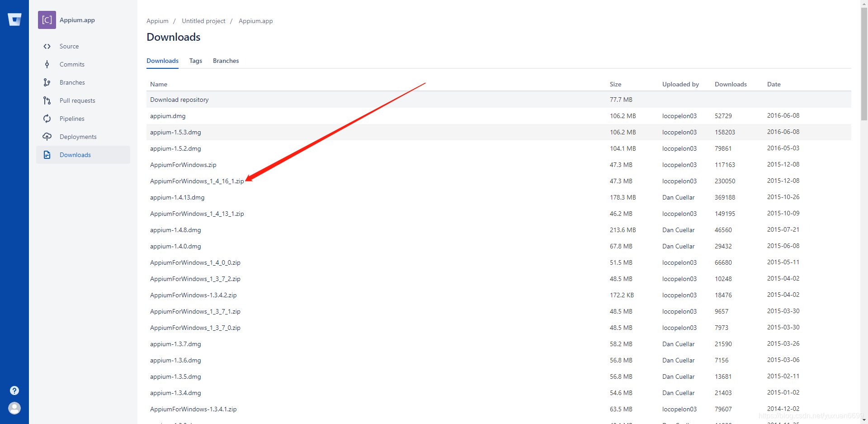Viewport: 868px width, 424px height.
Task: Download AppiumForWindows_1_3_7_1.zip
Action: point(195,311)
